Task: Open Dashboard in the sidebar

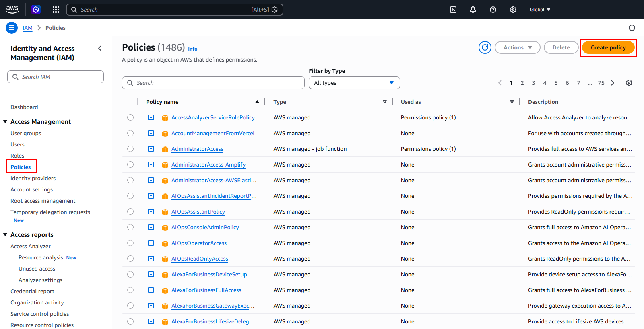Action: tap(24, 107)
